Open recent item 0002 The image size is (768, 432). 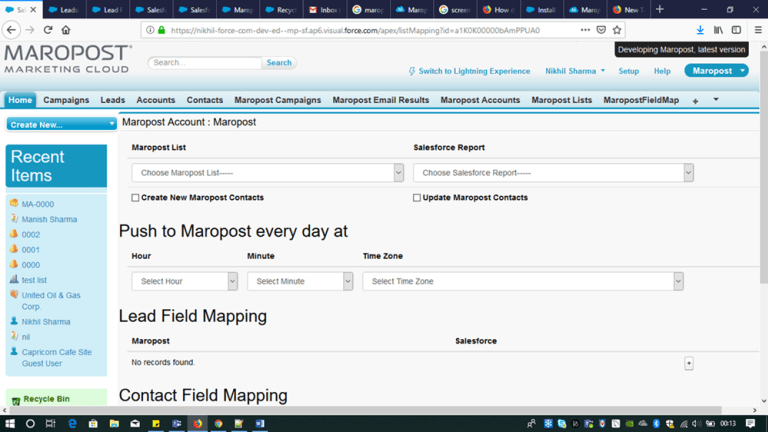(x=30, y=235)
